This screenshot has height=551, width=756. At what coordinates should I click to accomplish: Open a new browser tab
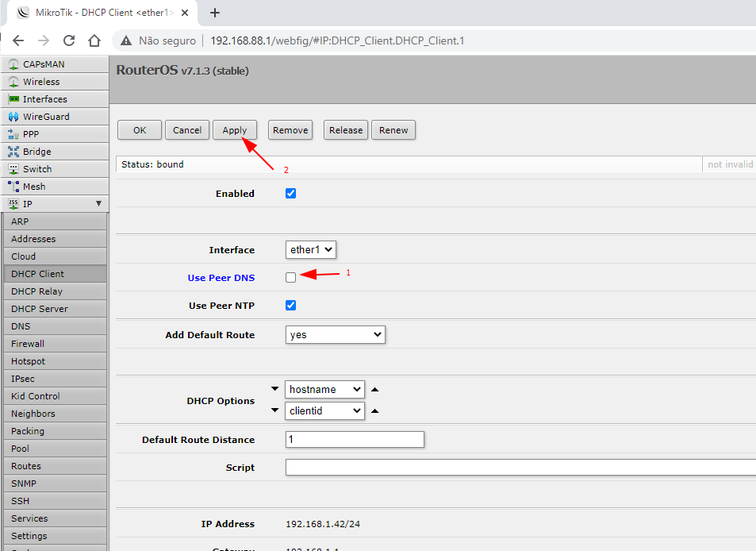coord(215,13)
